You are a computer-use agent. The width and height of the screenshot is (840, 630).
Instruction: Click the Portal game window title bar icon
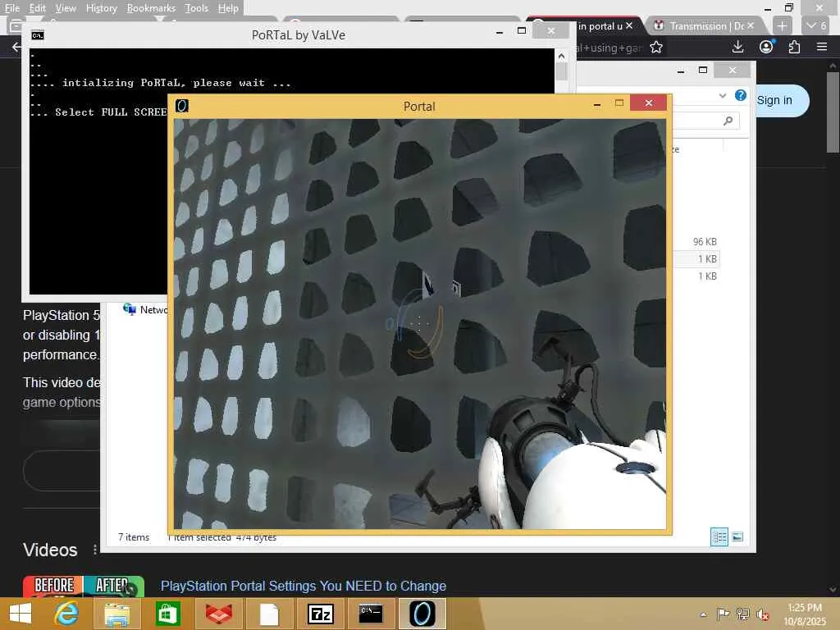(182, 106)
